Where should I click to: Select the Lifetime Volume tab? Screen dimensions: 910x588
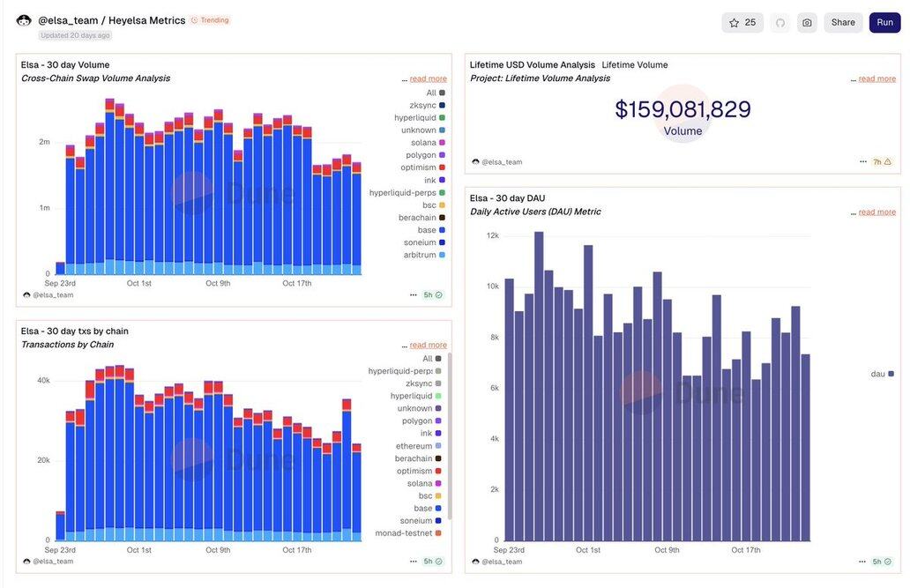click(x=635, y=65)
